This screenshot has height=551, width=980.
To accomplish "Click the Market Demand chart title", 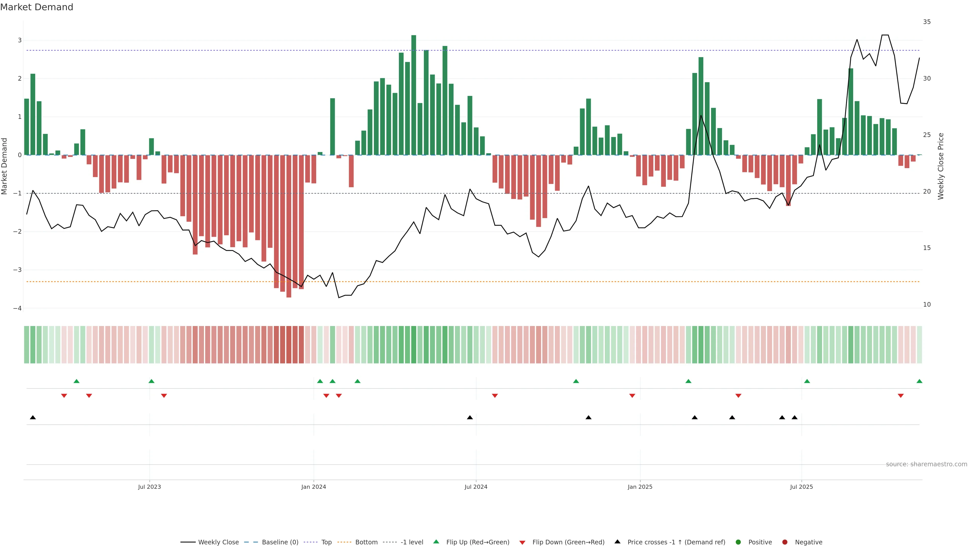I will (36, 7).
